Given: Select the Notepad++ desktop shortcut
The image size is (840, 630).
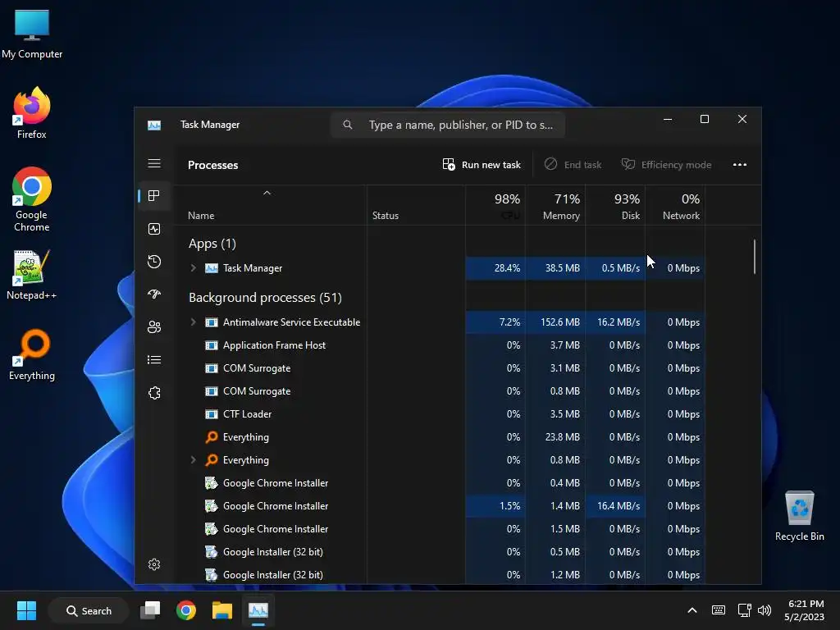Looking at the screenshot, I should 32,274.
